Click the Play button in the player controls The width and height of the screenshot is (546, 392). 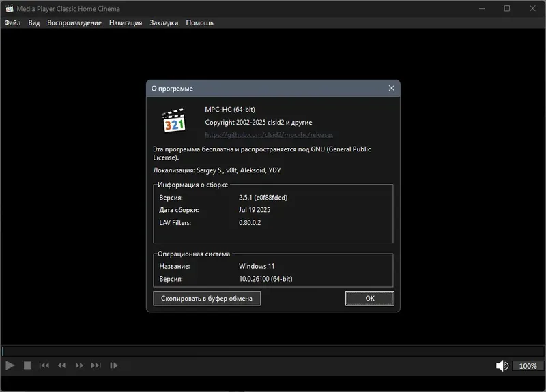10,365
